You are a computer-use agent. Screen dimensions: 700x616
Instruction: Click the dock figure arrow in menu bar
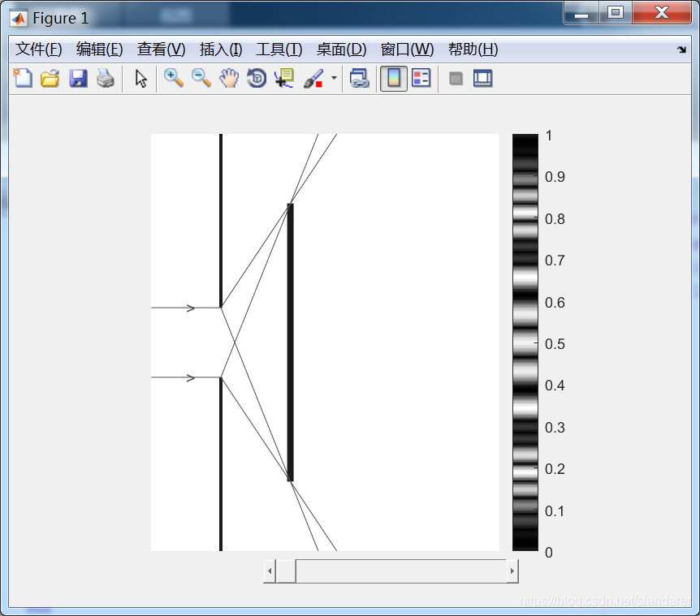click(x=681, y=50)
